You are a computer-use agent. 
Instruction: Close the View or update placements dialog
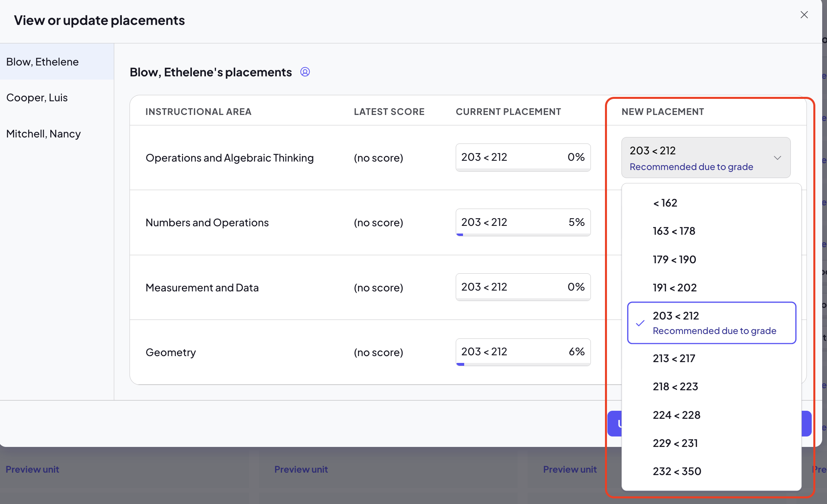[x=804, y=15]
